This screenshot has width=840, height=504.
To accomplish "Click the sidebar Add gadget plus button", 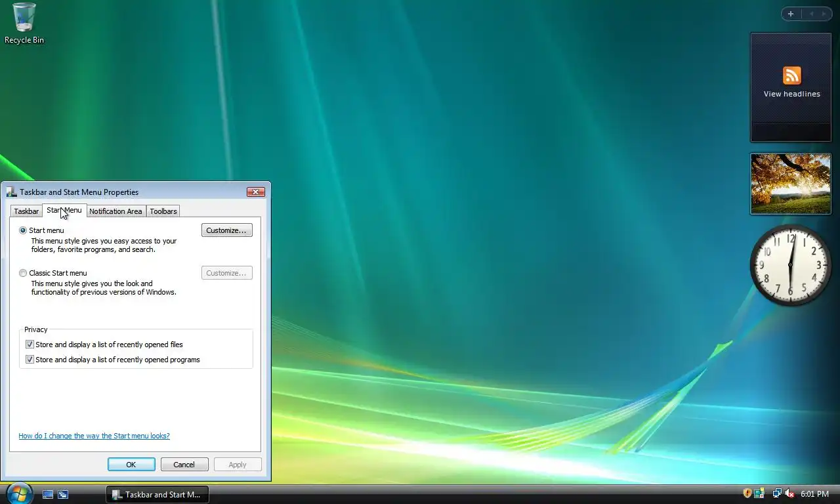I will (x=791, y=14).
